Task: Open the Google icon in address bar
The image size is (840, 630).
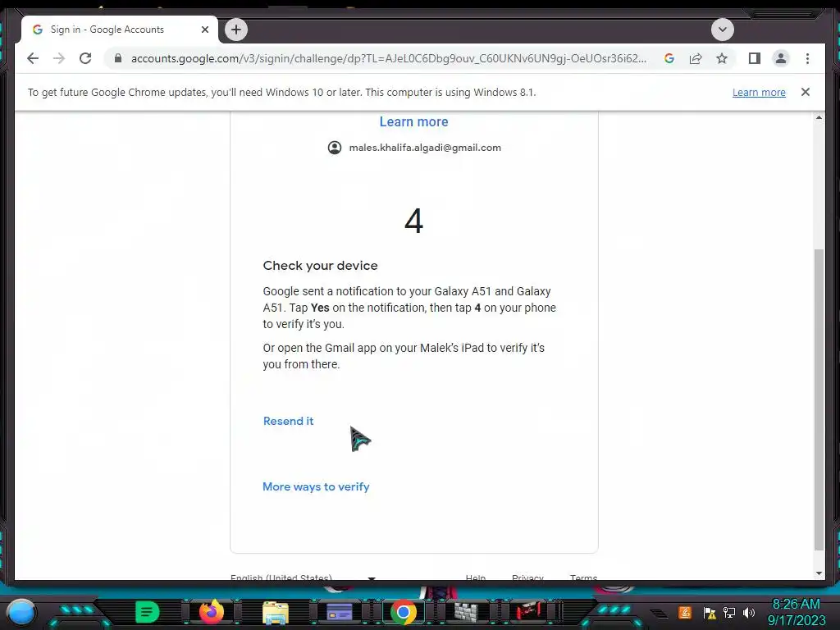Action: tap(669, 58)
